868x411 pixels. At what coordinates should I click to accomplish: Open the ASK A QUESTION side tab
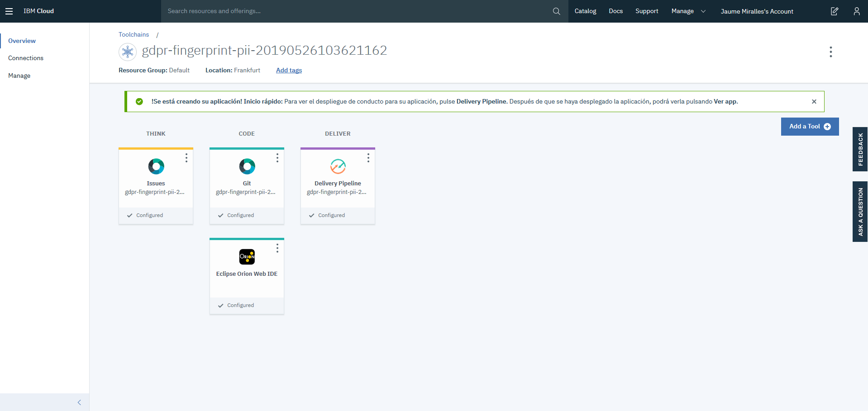pos(860,212)
